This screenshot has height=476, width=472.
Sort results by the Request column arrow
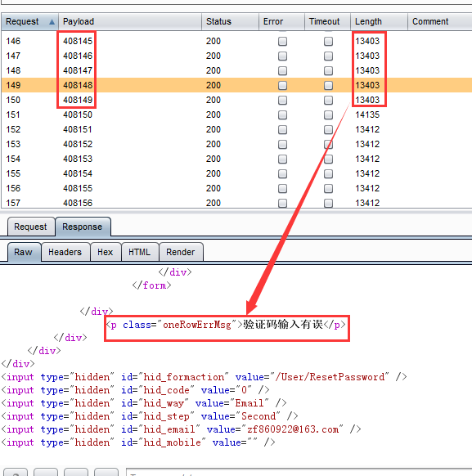tap(52, 22)
